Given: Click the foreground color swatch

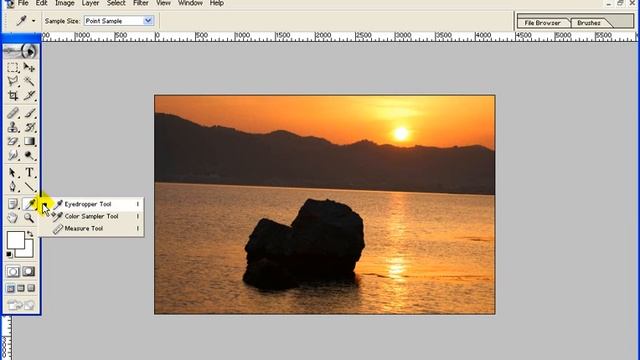Looking at the screenshot, I should [16, 240].
